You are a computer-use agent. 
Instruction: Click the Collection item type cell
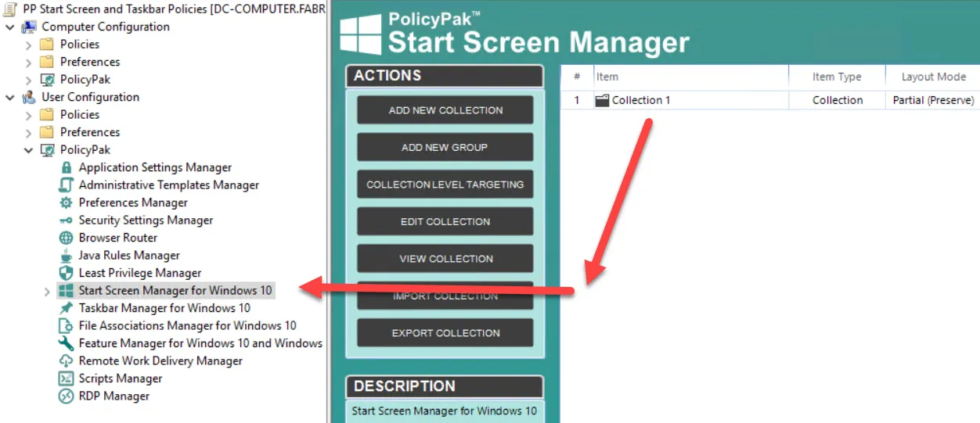point(838,100)
